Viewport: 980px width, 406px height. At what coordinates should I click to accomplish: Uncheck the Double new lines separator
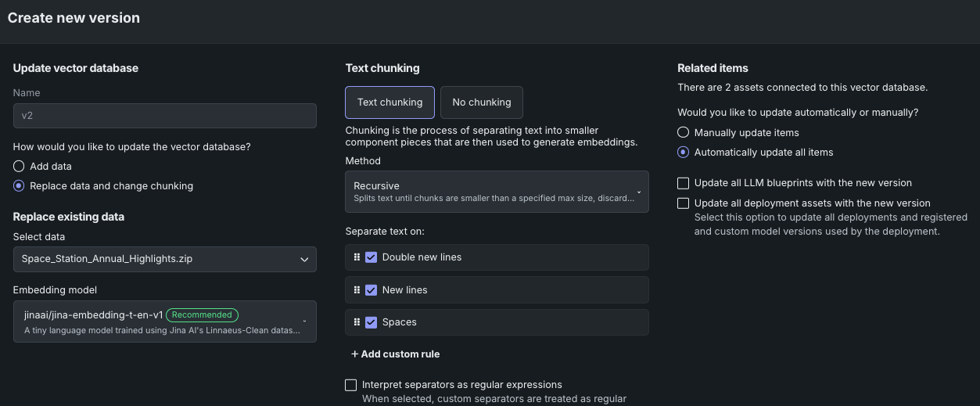point(372,257)
